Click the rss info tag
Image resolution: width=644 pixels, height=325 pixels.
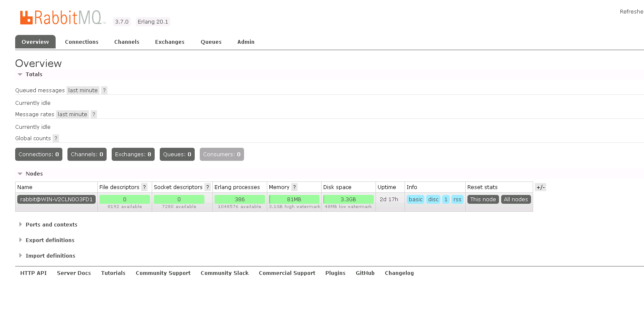(457, 200)
